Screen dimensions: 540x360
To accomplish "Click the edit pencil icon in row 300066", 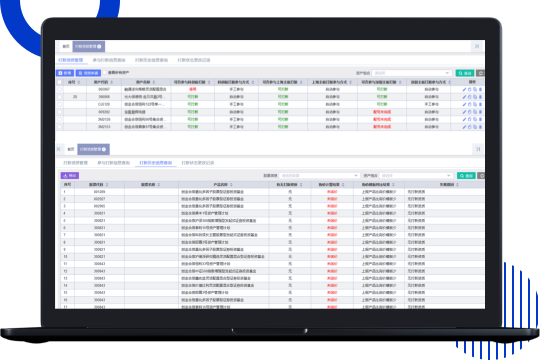I will click(x=464, y=97).
